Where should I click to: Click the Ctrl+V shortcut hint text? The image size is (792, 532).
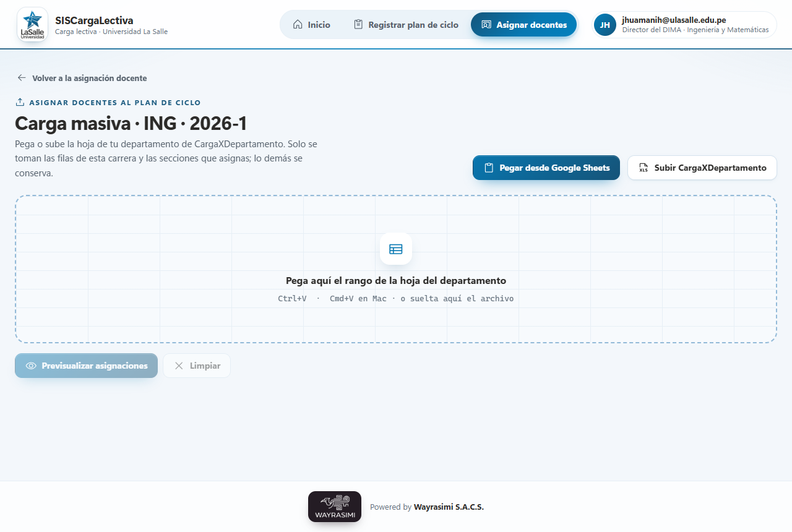[292, 298]
